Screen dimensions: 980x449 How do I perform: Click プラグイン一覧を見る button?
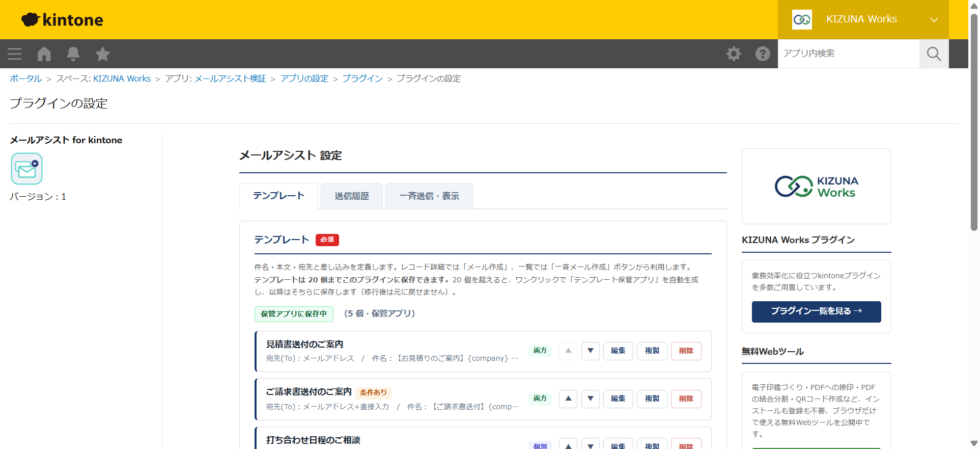click(x=817, y=311)
